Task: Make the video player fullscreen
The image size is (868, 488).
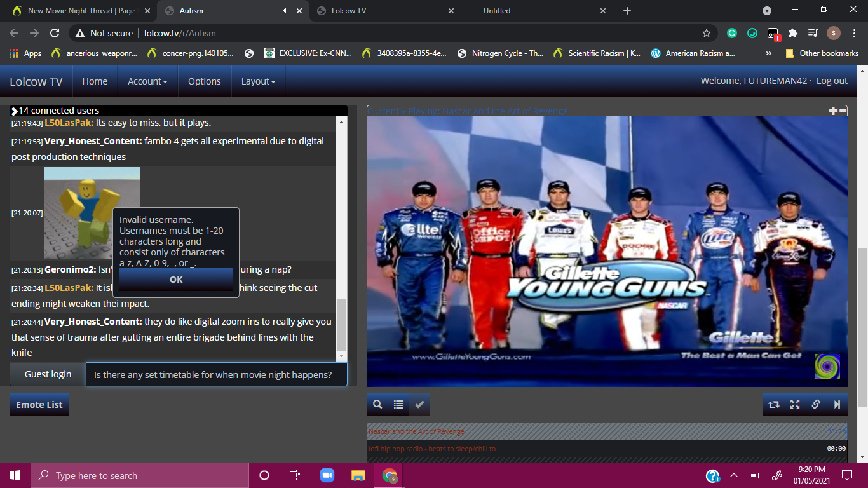Action: (795, 404)
